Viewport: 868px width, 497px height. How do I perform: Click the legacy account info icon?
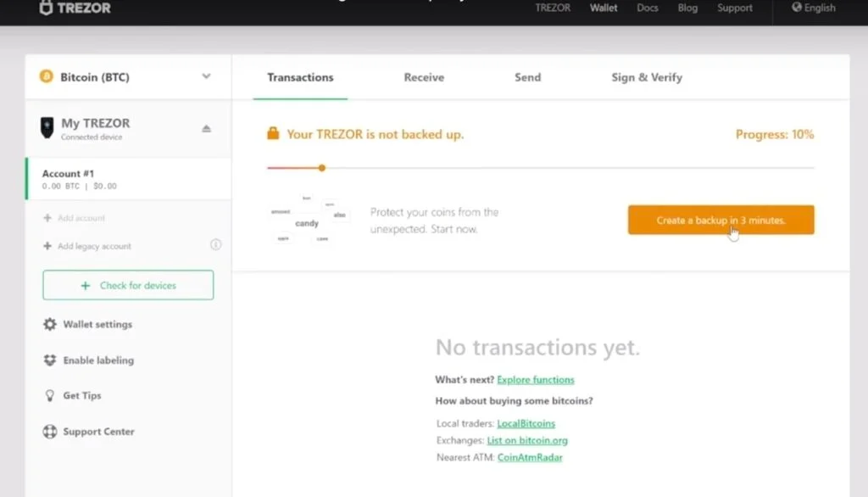215,245
